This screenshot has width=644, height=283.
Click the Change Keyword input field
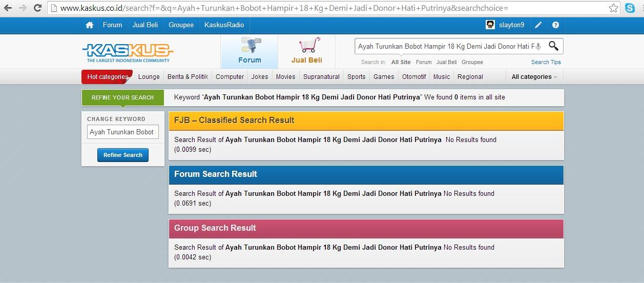pyautogui.click(x=123, y=132)
